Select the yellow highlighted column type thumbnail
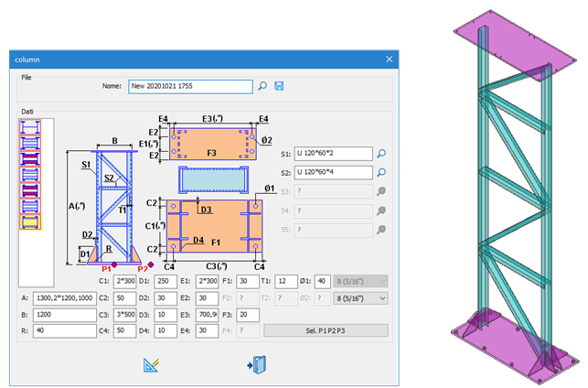Screen dimensions: 588x388 (30, 222)
